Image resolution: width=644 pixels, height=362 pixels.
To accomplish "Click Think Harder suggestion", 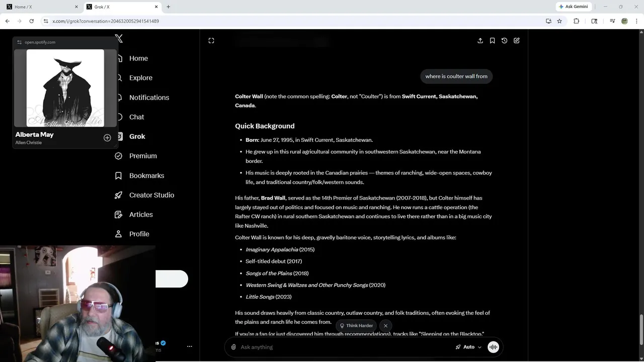I will (356, 326).
